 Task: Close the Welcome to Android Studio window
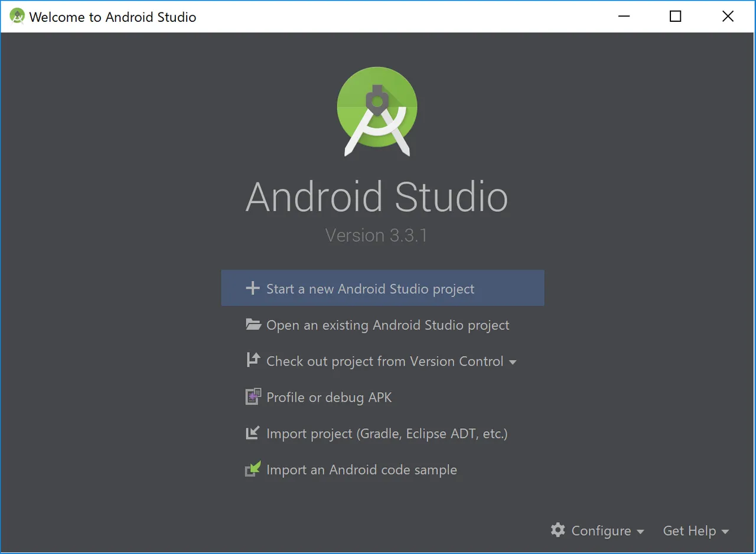tap(728, 17)
